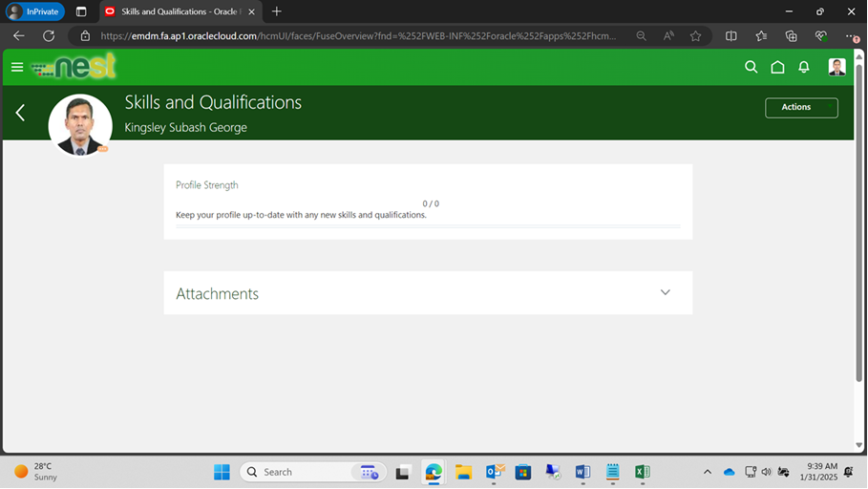Image resolution: width=868 pixels, height=489 pixels.
Task: Open volume speaker tray icon
Action: (766, 472)
